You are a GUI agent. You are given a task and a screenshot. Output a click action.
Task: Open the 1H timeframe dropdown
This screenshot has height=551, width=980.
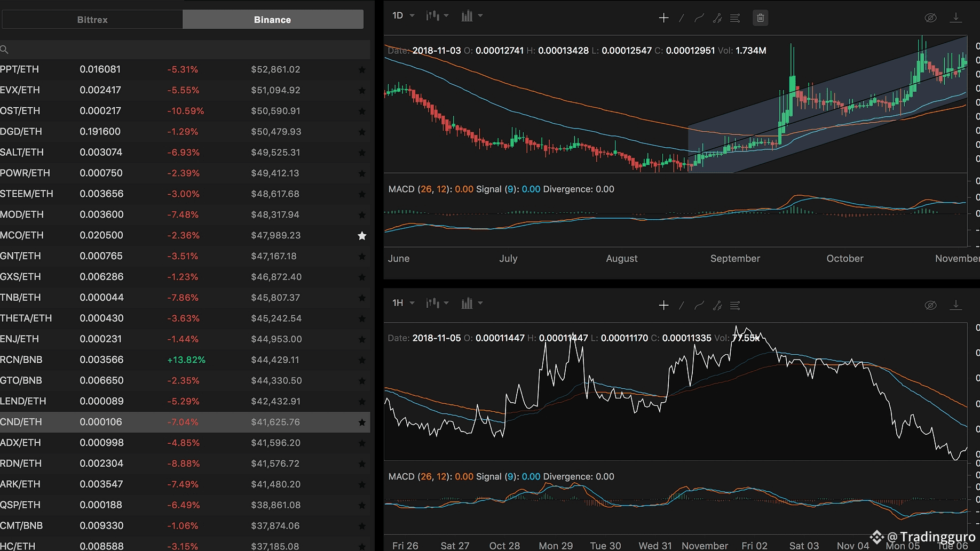(403, 303)
